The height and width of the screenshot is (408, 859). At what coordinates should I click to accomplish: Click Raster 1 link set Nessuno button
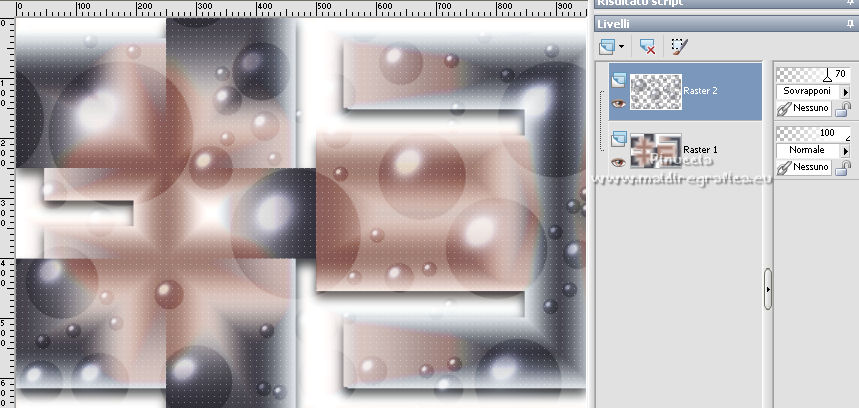click(804, 167)
